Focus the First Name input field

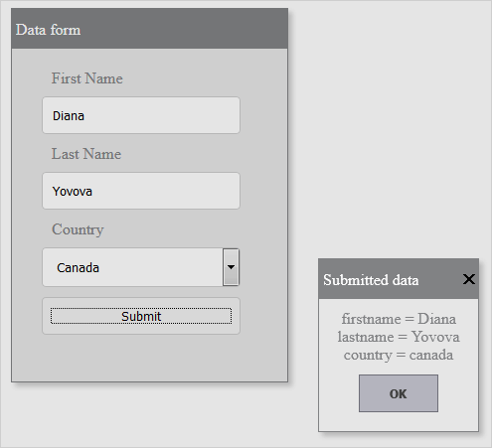tap(141, 115)
